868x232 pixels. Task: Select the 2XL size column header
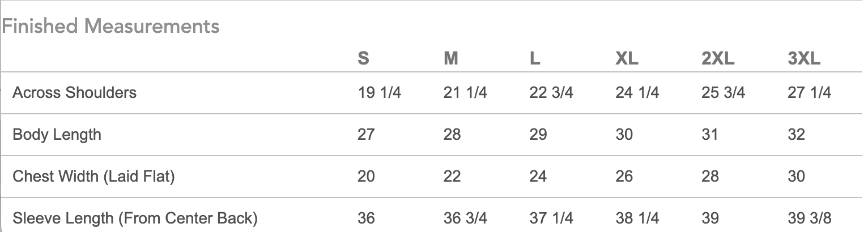718,58
